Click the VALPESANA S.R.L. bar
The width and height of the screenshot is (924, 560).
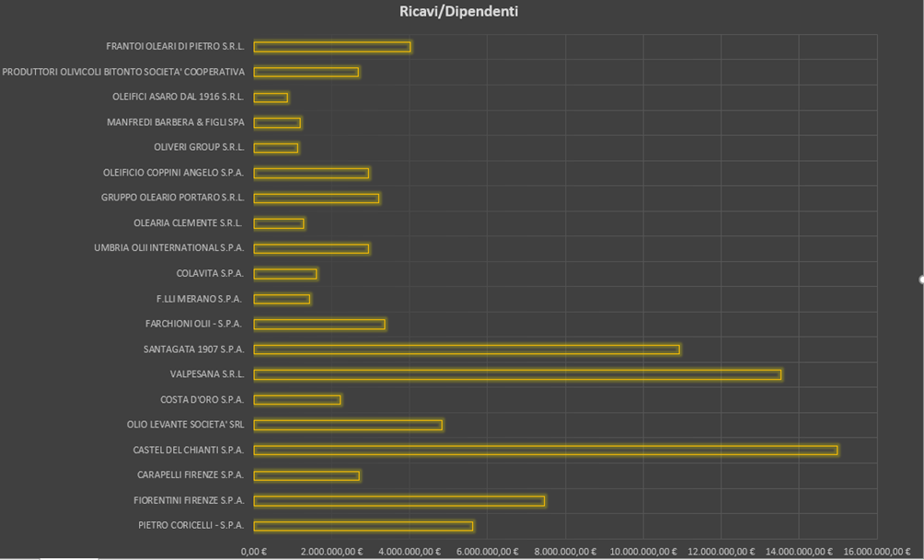coord(517,374)
